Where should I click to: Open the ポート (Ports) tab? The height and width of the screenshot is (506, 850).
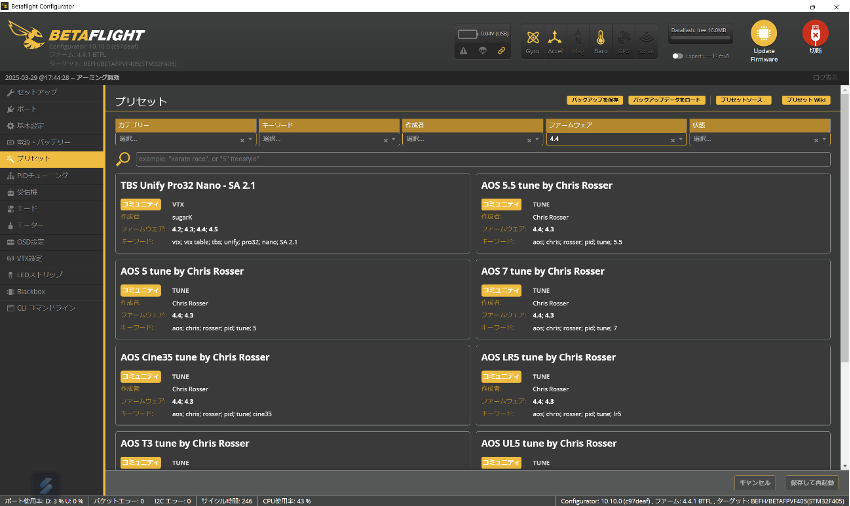tap(51, 109)
